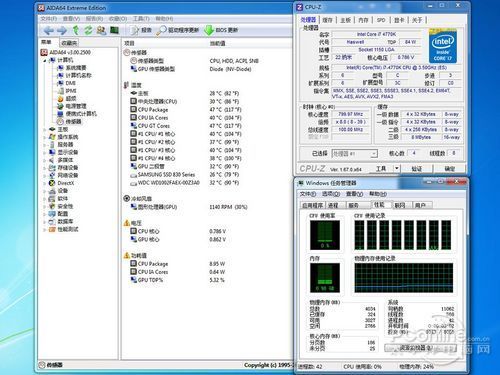Viewport: 500px width, 375px height.
Task: Click 资源监视器 resource monitor button
Action: (420, 348)
